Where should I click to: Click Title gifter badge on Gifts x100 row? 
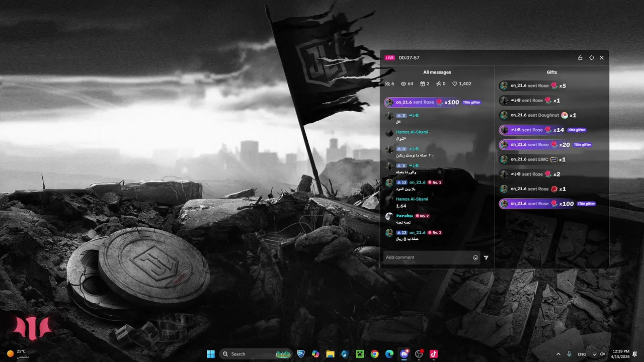pos(586,204)
